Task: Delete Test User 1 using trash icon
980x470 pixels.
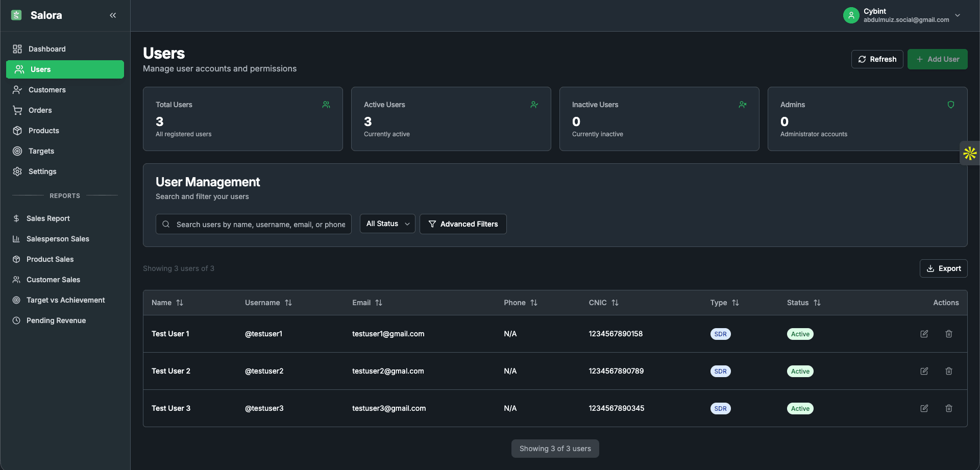Action: click(x=948, y=334)
